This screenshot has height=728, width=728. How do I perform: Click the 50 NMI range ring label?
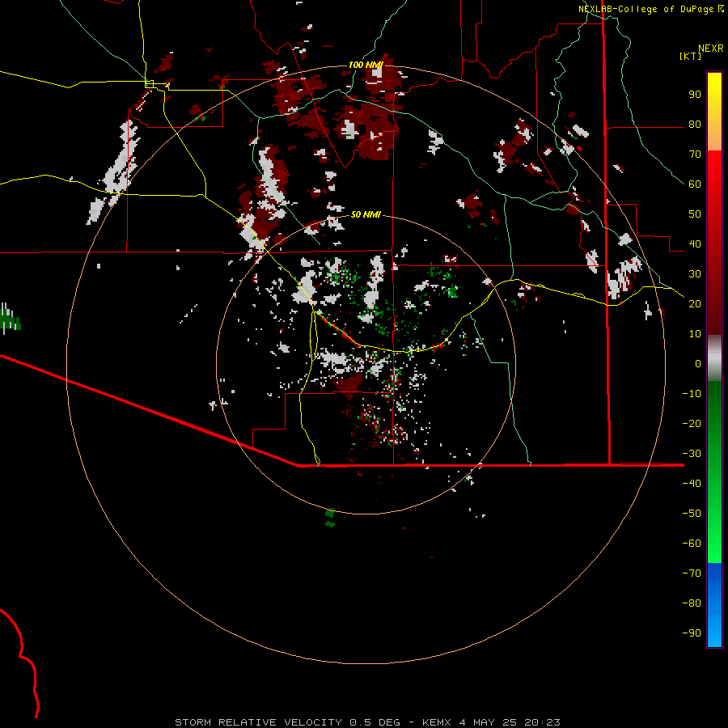pyautogui.click(x=366, y=214)
